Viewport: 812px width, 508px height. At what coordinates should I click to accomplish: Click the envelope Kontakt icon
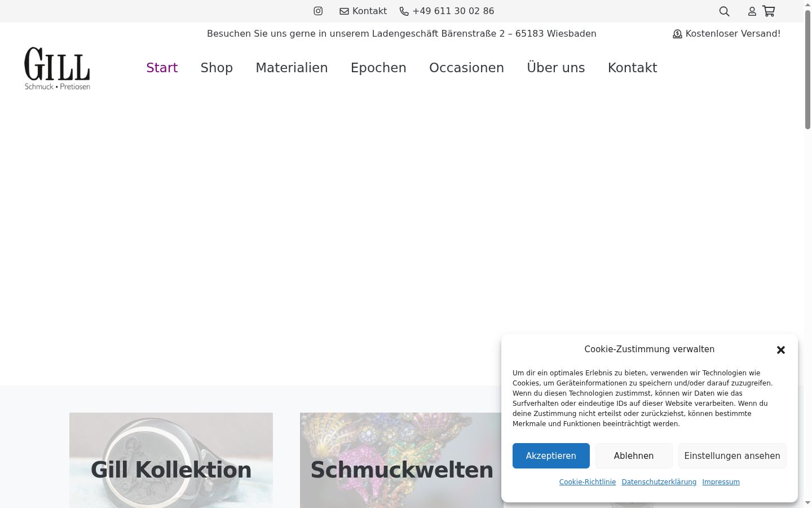344,11
